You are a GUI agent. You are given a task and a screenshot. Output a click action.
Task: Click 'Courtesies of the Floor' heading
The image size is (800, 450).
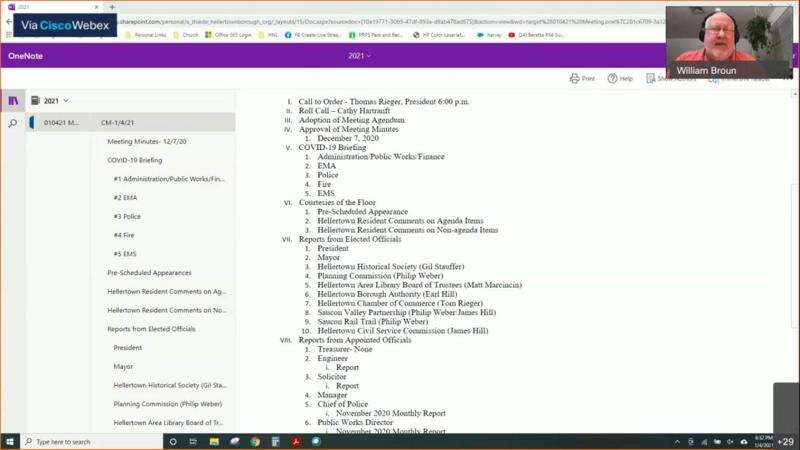tap(337, 203)
